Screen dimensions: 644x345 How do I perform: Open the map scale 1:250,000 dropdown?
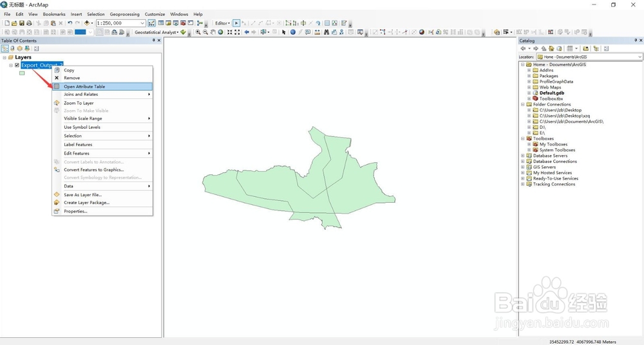click(142, 23)
